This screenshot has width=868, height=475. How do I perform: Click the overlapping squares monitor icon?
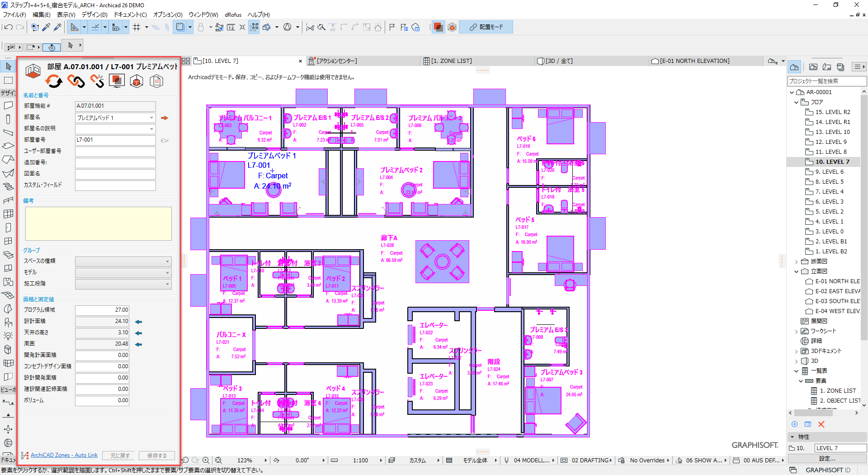[x=117, y=81]
